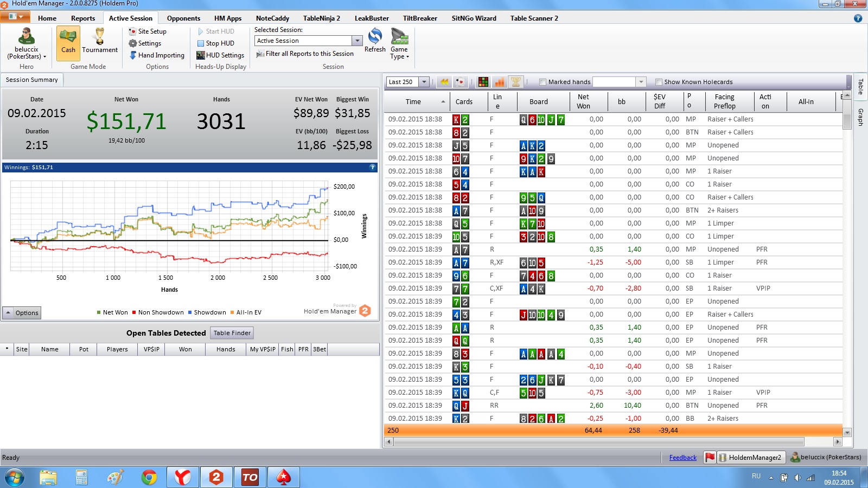Screen dimensions: 868x488
Task: Click the playing cards hand viewer icon
Action: click(460, 82)
